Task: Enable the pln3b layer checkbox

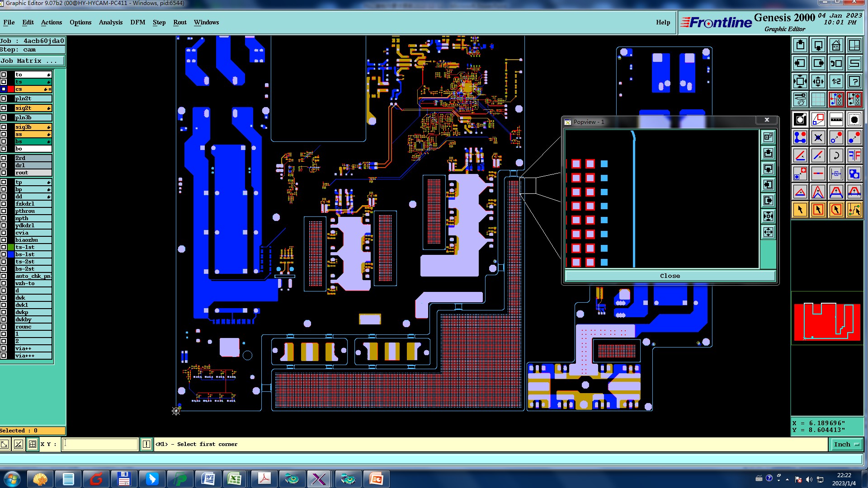Action: (4, 117)
